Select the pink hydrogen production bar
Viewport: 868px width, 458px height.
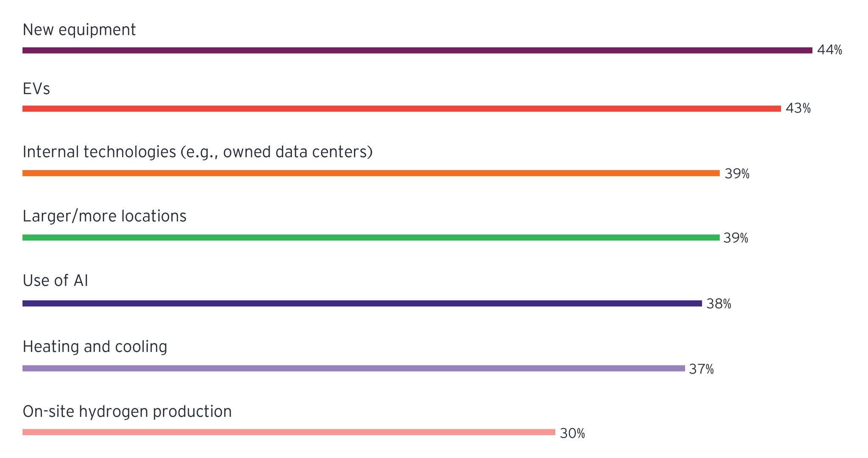pos(289,432)
